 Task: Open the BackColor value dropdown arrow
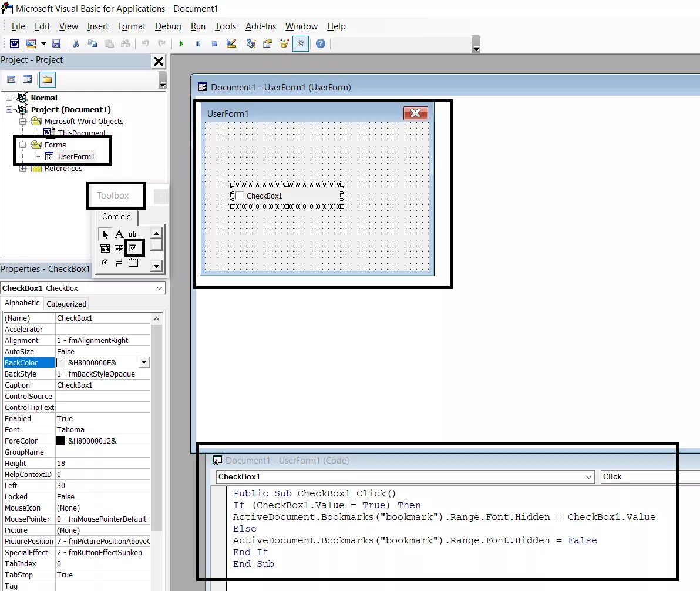point(144,362)
